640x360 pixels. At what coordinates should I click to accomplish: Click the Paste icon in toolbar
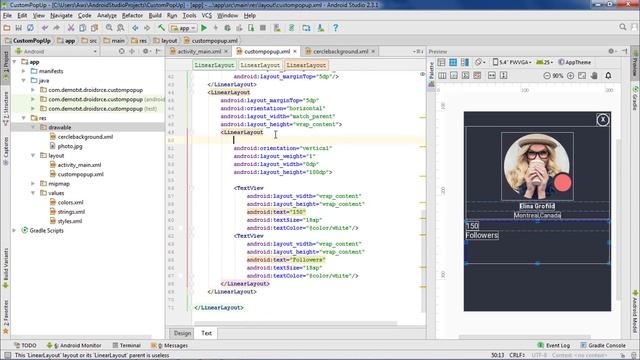(94, 28)
